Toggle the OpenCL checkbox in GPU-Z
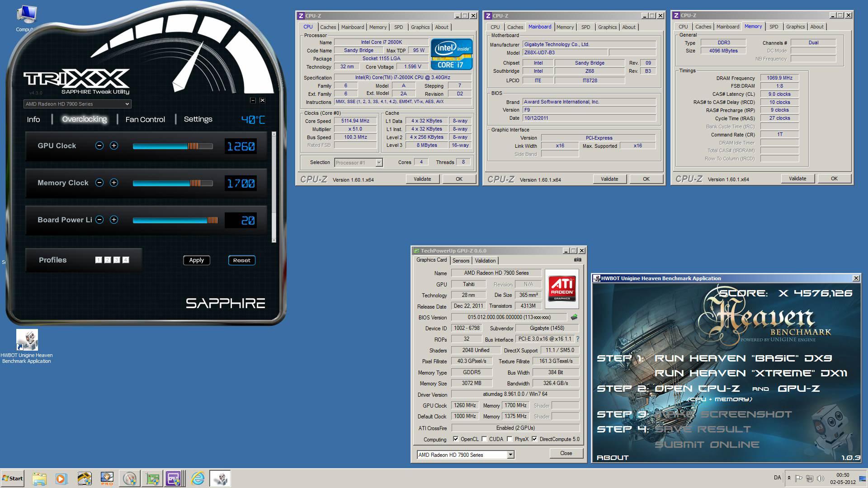This screenshot has width=868, height=488. [x=456, y=439]
